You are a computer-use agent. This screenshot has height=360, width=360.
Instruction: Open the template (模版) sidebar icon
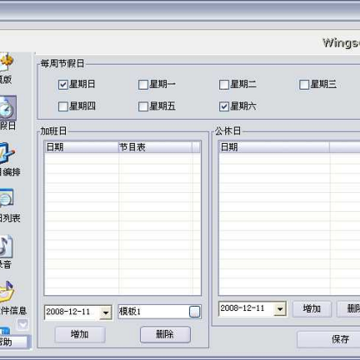[x=6, y=62]
